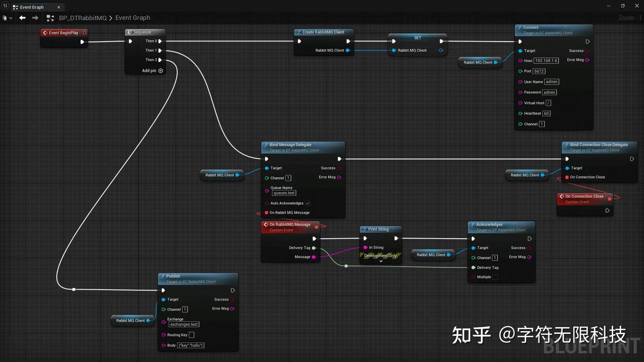Go forward with the right arrow
The width and height of the screenshot is (644, 362).
pos(35,18)
